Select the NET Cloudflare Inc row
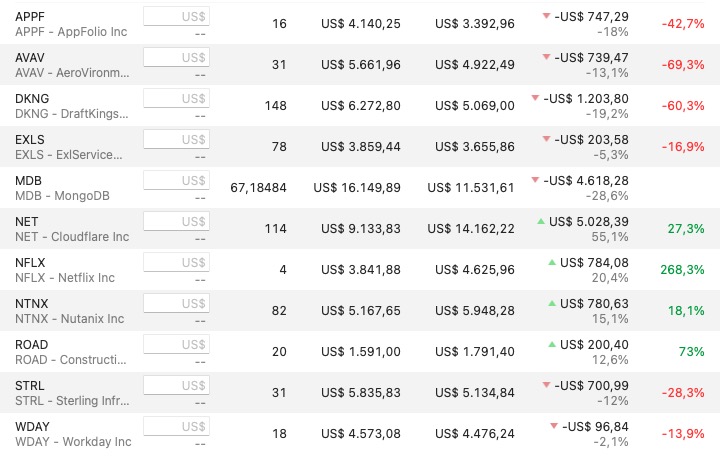Screen dimensions: 720x461 [x=360, y=229]
